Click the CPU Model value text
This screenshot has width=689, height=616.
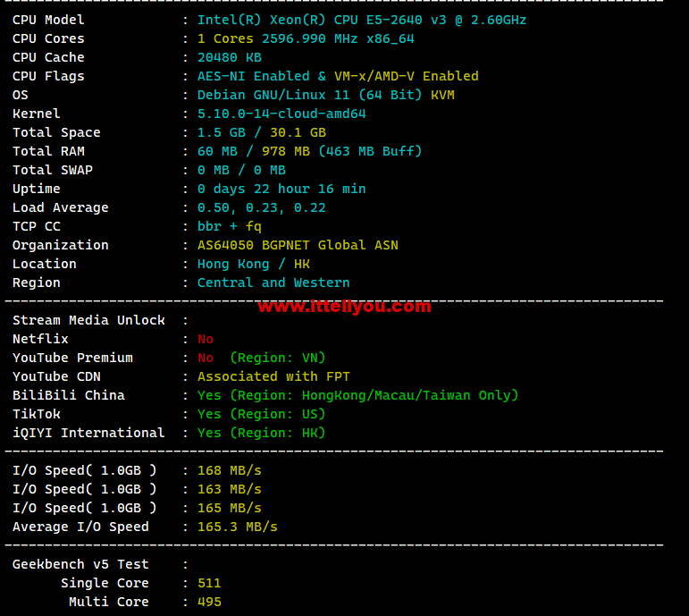pyautogui.click(x=362, y=20)
